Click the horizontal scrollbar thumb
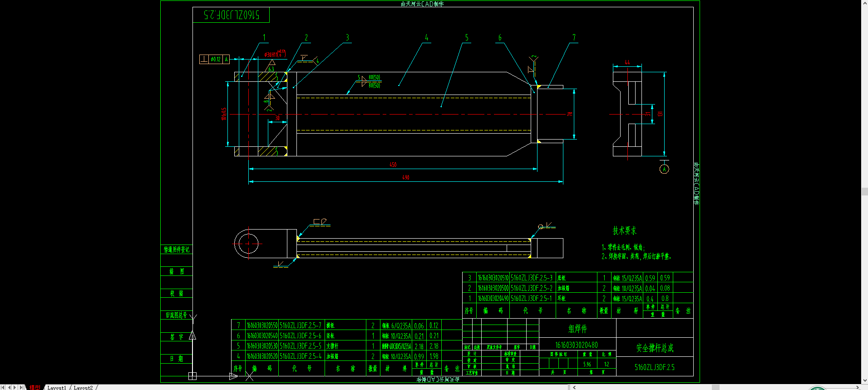This screenshot has height=390, width=868. [x=715, y=387]
